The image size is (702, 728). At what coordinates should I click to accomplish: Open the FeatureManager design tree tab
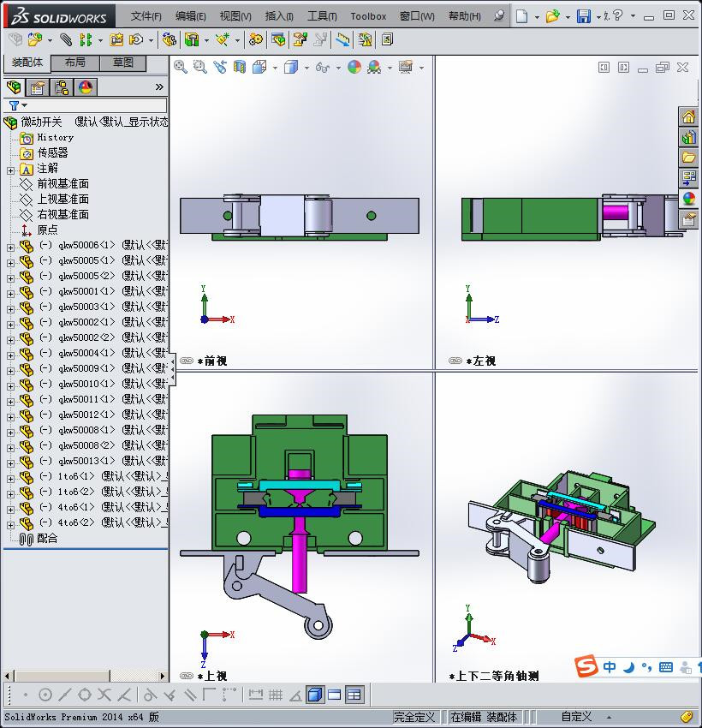[x=14, y=87]
